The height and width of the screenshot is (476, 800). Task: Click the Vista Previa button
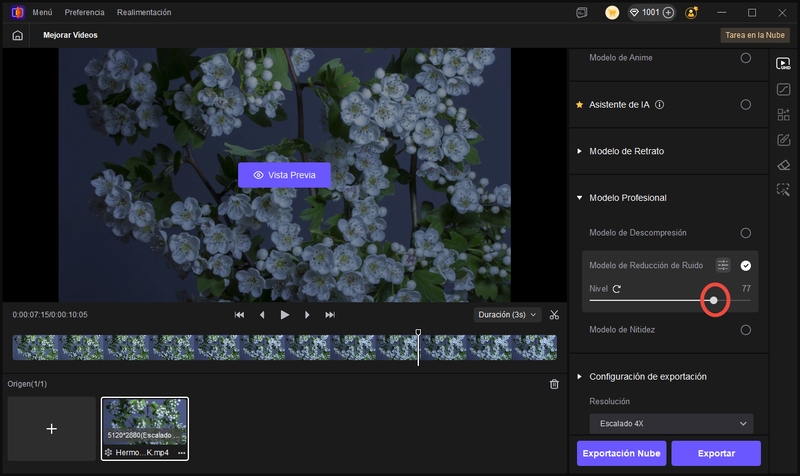click(x=284, y=175)
